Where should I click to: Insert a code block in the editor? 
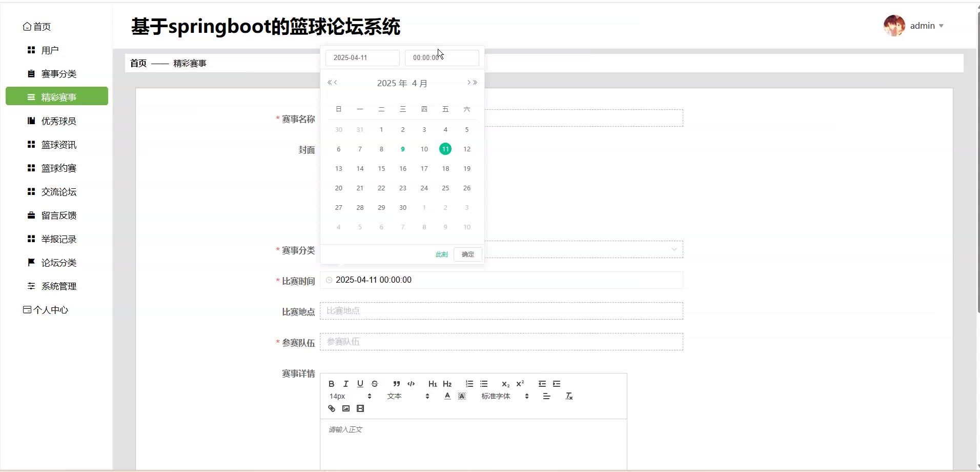pyautogui.click(x=411, y=384)
